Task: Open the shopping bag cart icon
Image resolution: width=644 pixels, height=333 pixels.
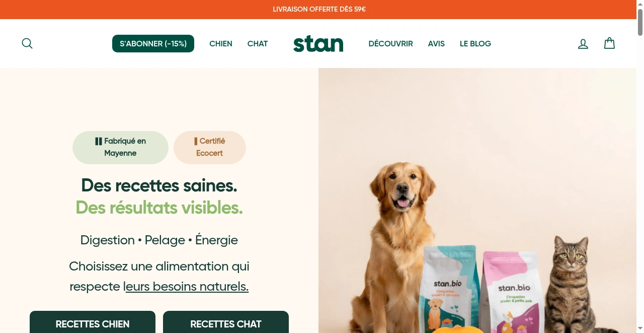Action: 609,43
